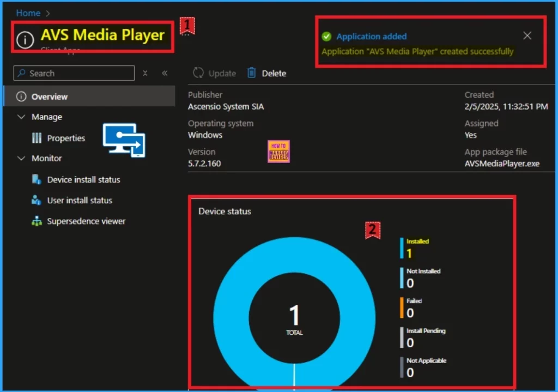
Task: Open User install status
Action: point(80,200)
